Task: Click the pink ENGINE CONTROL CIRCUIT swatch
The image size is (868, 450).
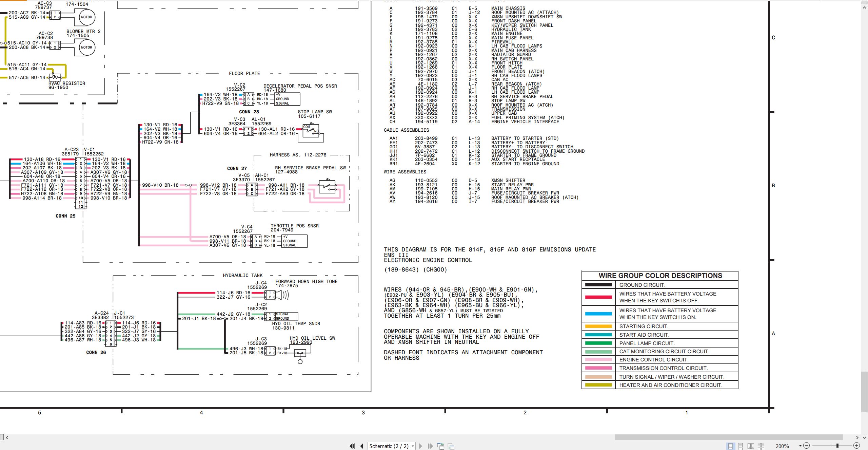Action: point(598,360)
